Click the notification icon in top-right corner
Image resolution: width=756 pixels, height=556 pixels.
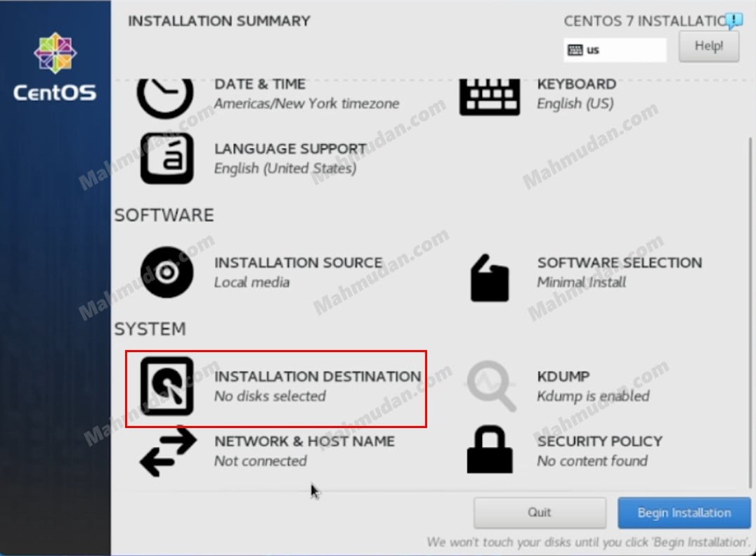click(x=734, y=20)
